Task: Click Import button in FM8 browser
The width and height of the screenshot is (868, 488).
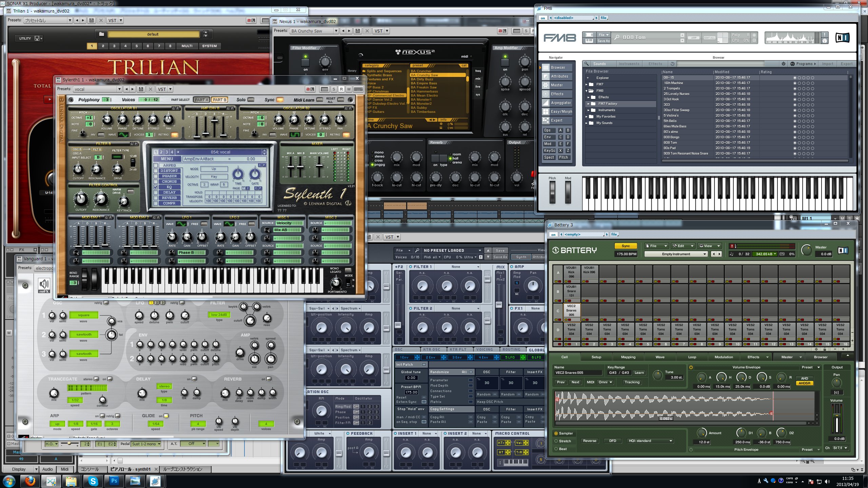Action: point(827,64)
